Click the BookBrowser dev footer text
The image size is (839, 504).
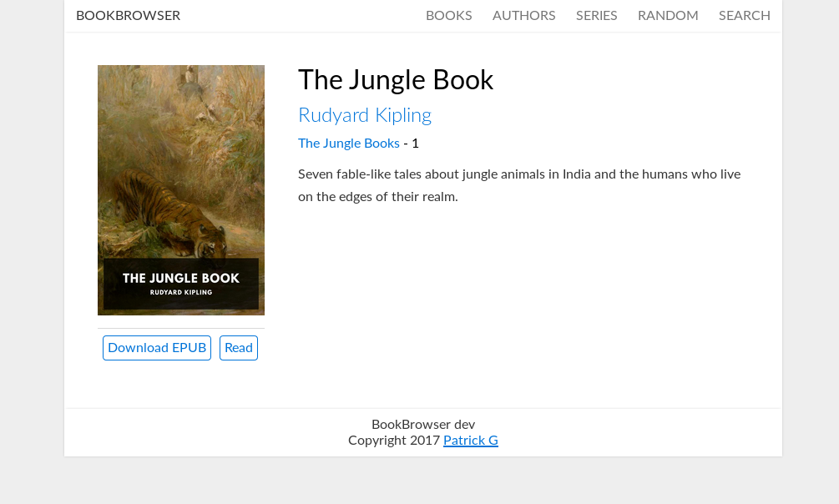pos(423,424)
